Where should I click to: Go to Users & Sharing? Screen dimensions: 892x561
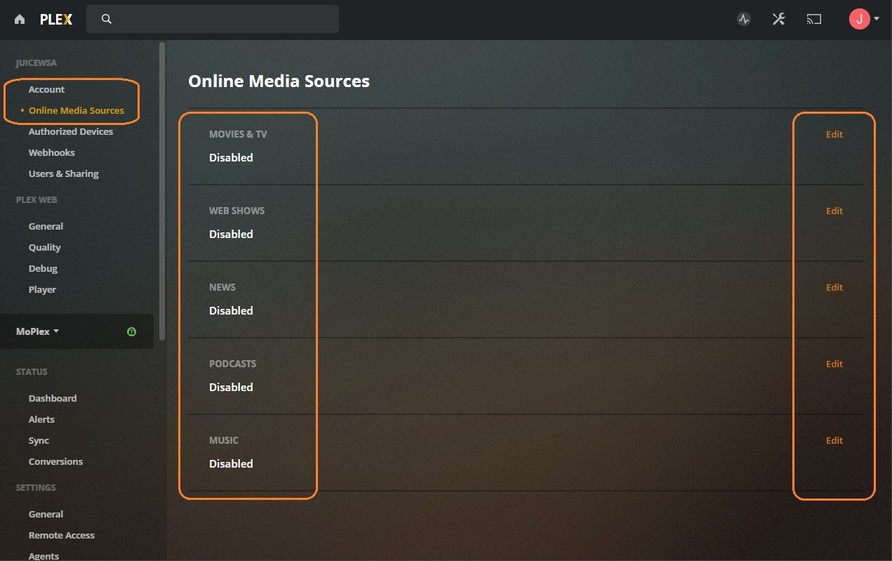(x=63, y=174)
